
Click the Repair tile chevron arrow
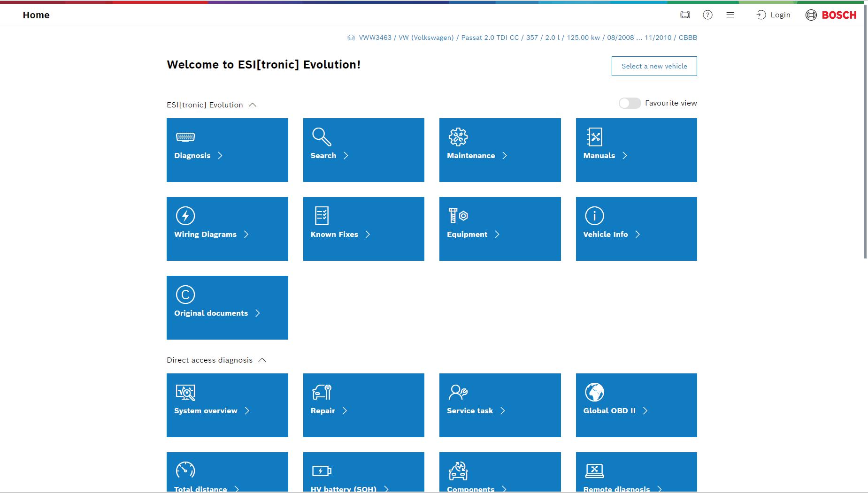345,411
